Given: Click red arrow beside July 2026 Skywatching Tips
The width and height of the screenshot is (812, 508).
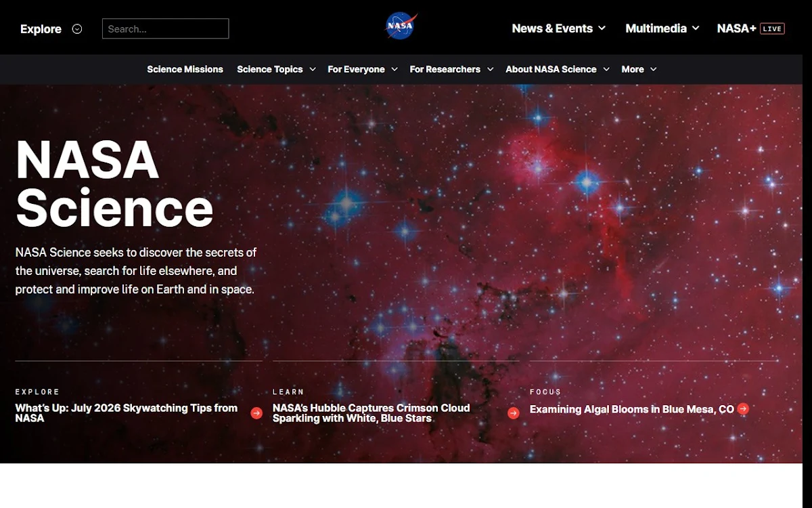Looking at the screenshot, I should pyautogui.click(x=256, y=413).
